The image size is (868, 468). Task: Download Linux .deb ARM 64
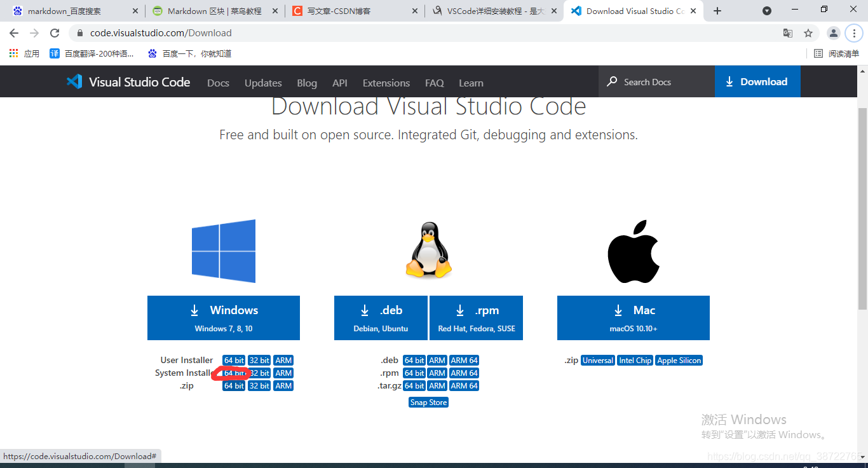point(464,361)
